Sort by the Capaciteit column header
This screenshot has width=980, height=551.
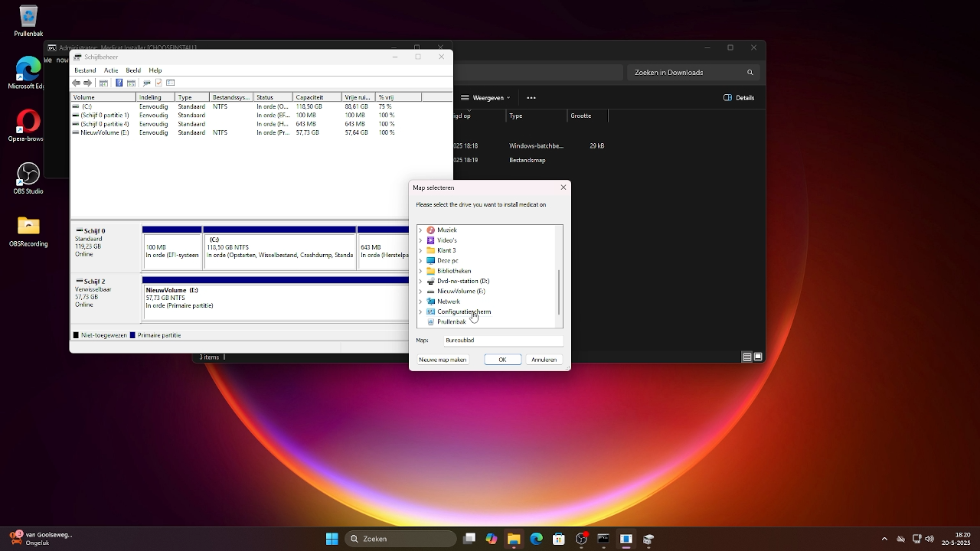tap(317, 97)
